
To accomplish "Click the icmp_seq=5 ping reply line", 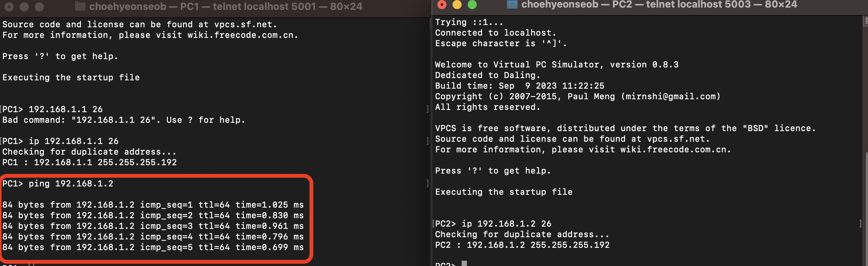I will click(x=153, y=247).
